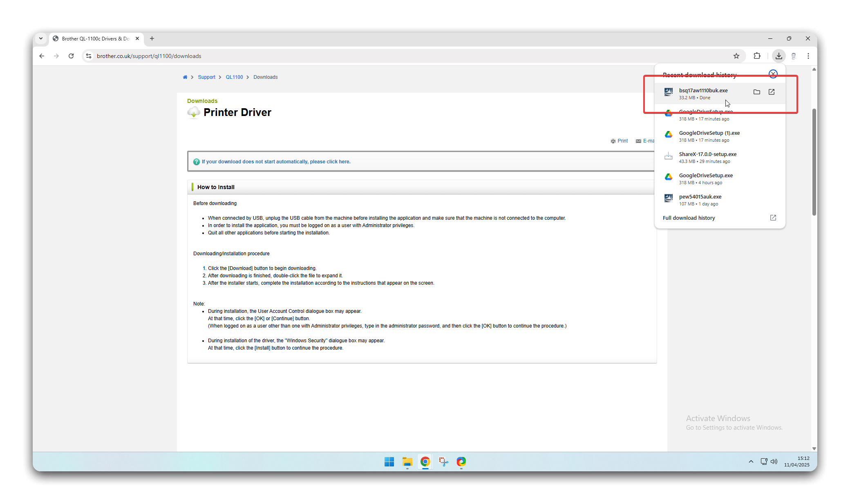Reload the Brother downloads page

coord(71,56)
